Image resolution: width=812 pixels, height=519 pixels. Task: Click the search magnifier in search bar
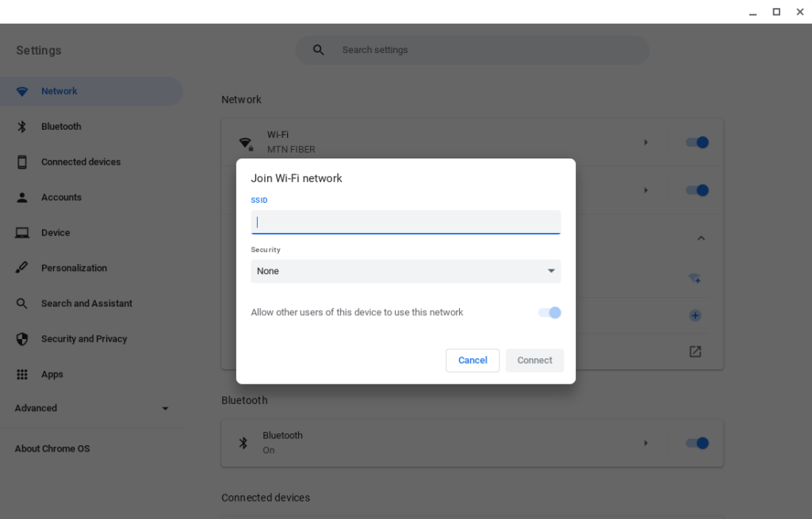(319, 50)
